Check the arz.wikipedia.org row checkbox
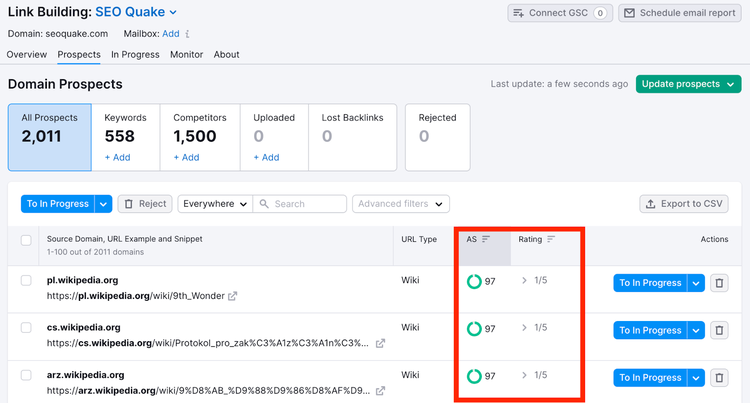750x403 pixels. click(x=26, y=375)
